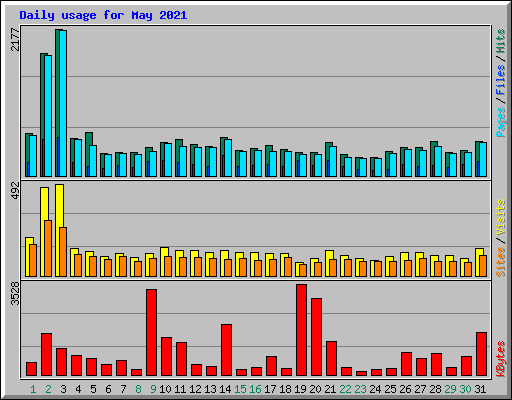Click day 5 on the x-axis
The height and width of the screenshot is (400, 512).
tap(93, 389)
